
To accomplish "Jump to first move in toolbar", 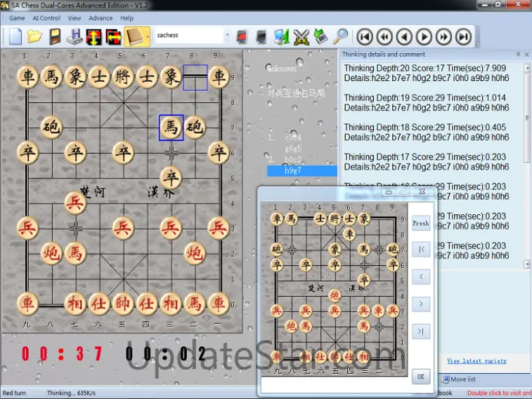I will pyautogui.click(x=365, y=36).
